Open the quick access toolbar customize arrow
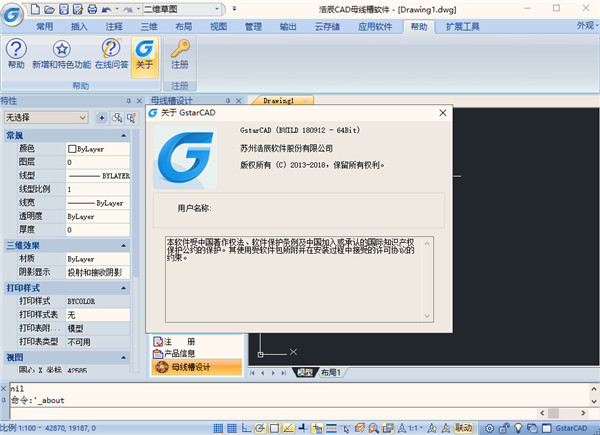600x435 pixels. [234, 8]
